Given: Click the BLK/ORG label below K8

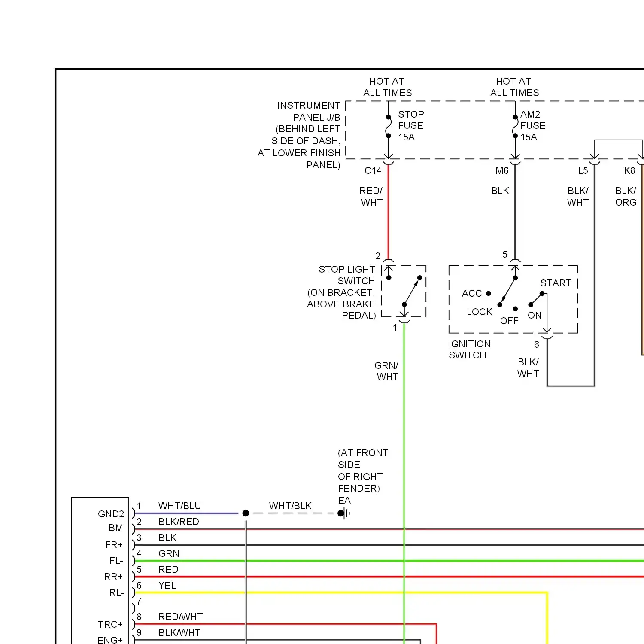Looking at the screenshot, I should 626,197.
